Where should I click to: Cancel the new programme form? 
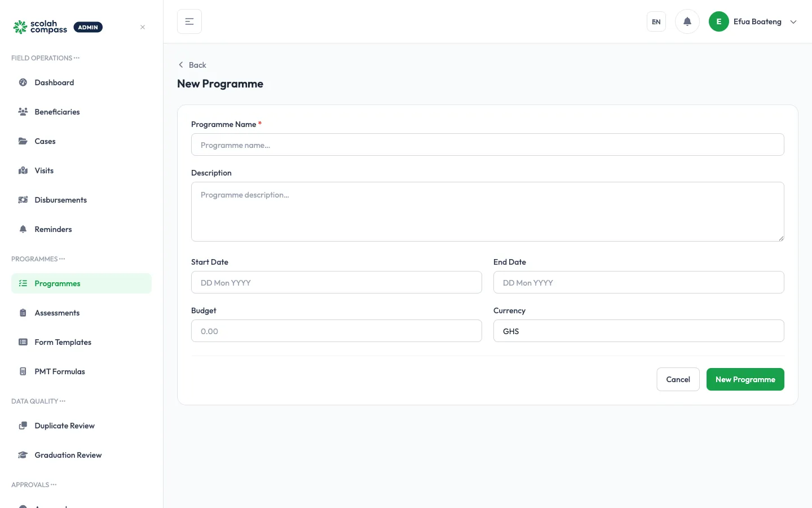[x=678, y=379]
